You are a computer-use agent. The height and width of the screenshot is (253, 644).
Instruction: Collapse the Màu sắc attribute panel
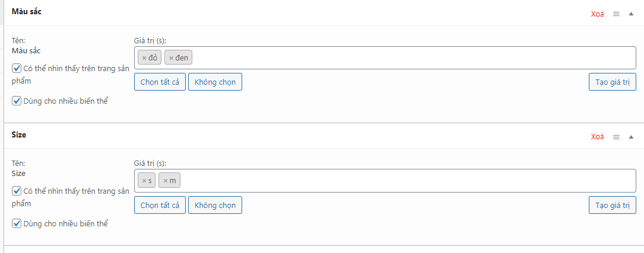(x=631, y=14)
